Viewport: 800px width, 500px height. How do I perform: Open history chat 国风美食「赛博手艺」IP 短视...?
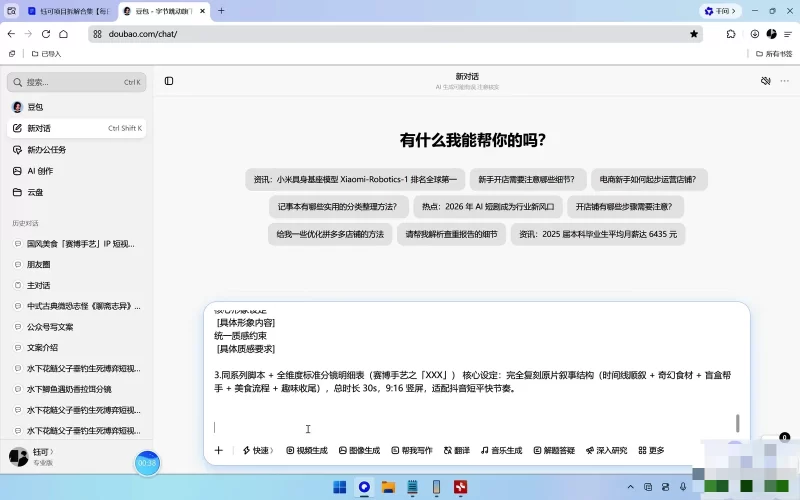click(x=77, y=244)
